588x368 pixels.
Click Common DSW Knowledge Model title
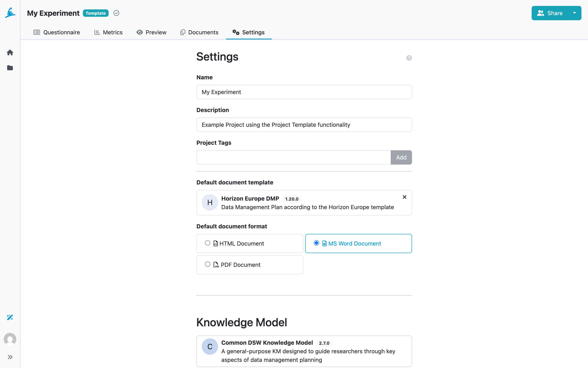267,343
